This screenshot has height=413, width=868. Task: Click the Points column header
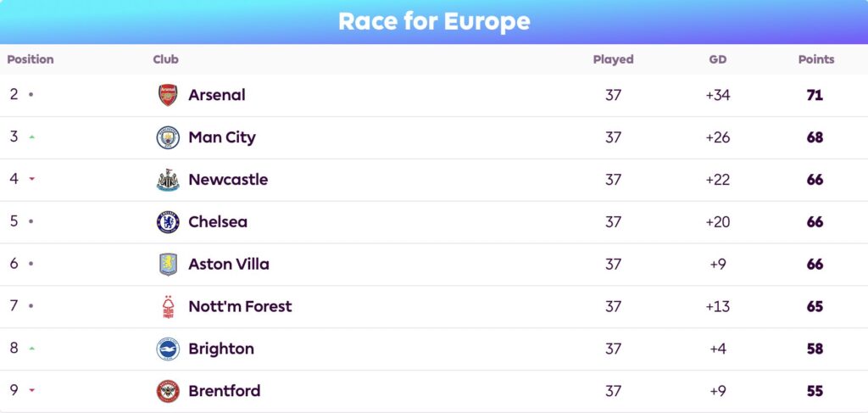pos(816,59)
